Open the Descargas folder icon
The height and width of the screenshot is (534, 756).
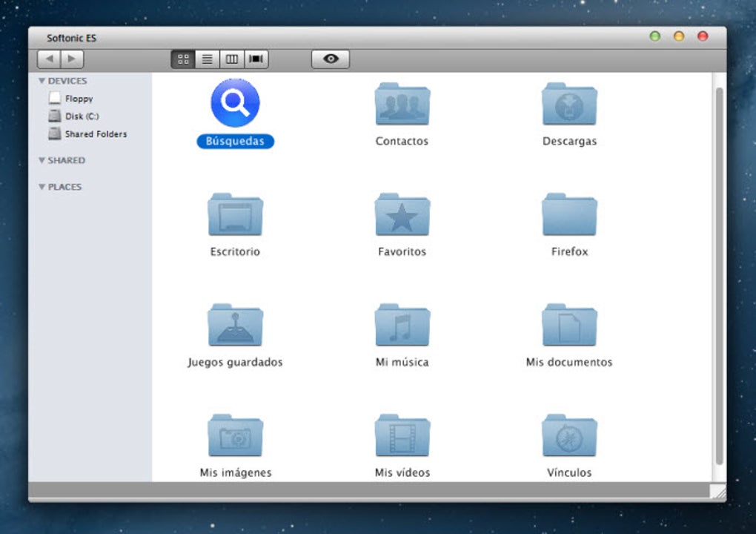point(569,105)
